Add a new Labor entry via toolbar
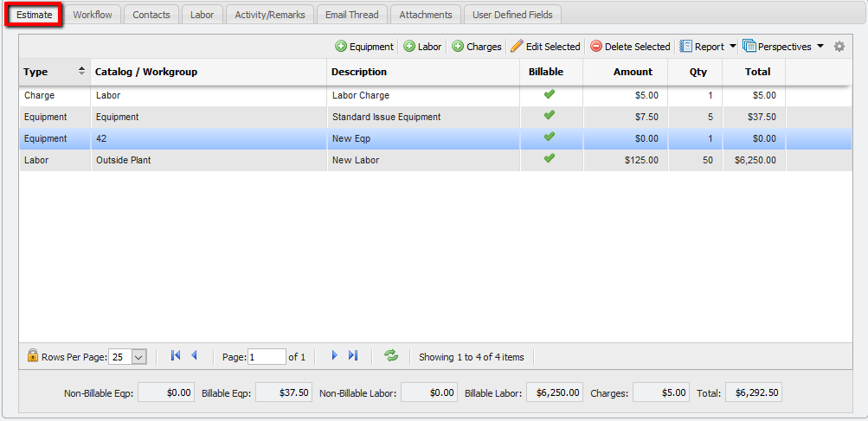Screen dimensions: 868x421 click(x=409, y=47)
